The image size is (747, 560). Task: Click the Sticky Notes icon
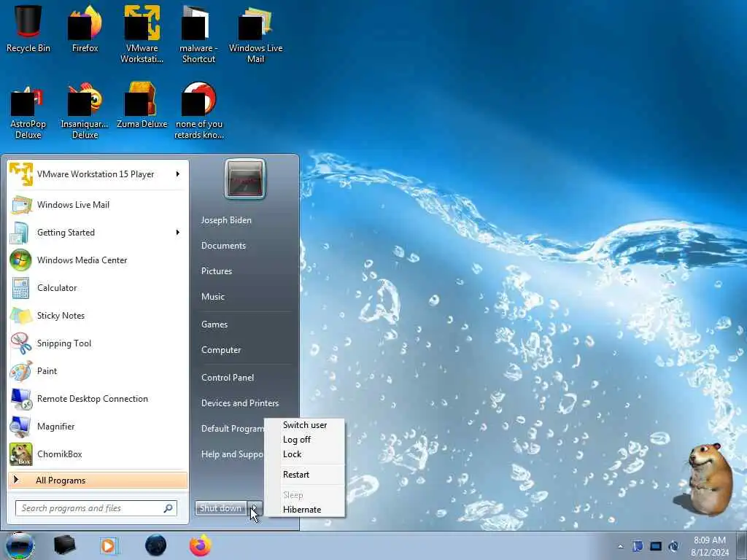[21, 315]
